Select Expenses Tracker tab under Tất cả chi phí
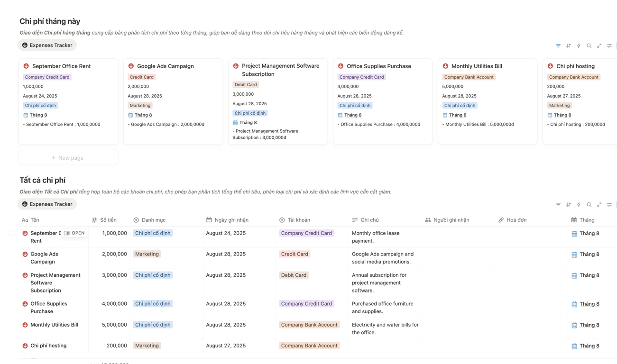 [47, 204]
